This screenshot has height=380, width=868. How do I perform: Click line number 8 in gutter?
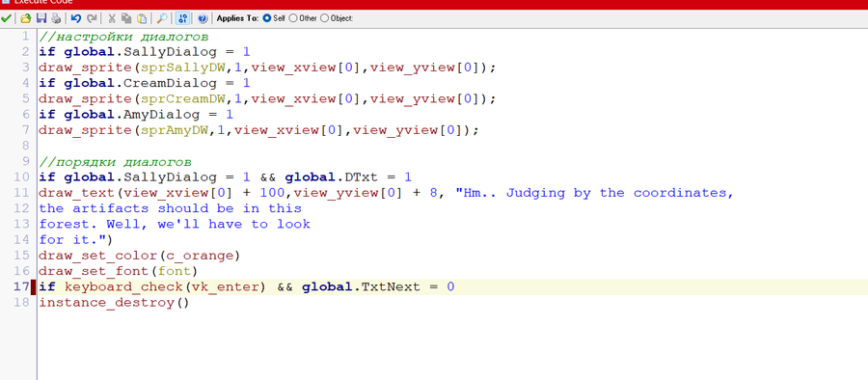pyautogui.click(x=25, y=146)
